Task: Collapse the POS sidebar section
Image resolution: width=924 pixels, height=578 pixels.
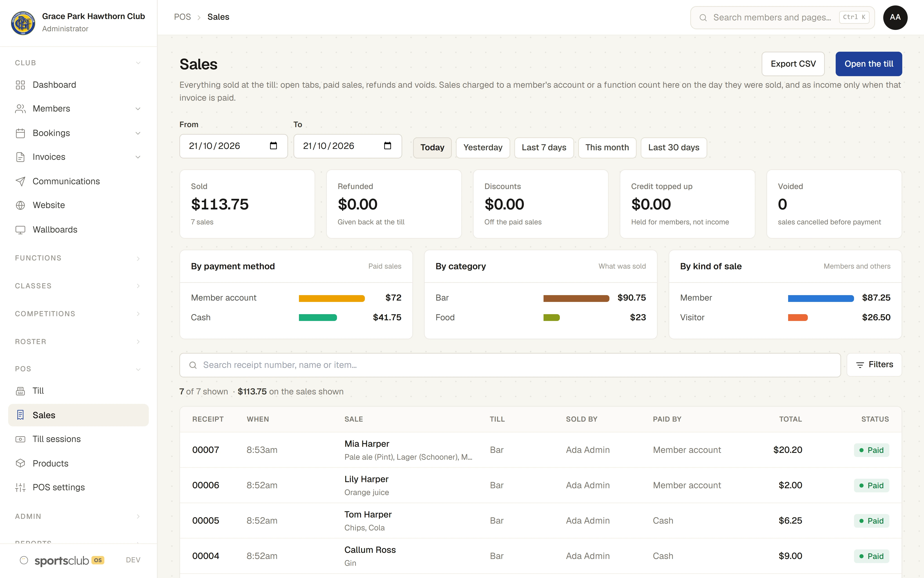Action: point(78,369)
